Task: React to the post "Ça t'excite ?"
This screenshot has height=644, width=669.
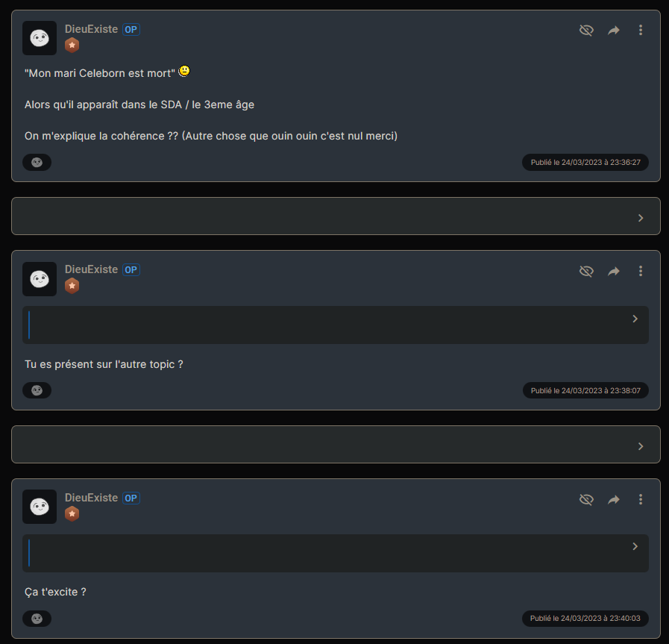Action: pos(37,618)
